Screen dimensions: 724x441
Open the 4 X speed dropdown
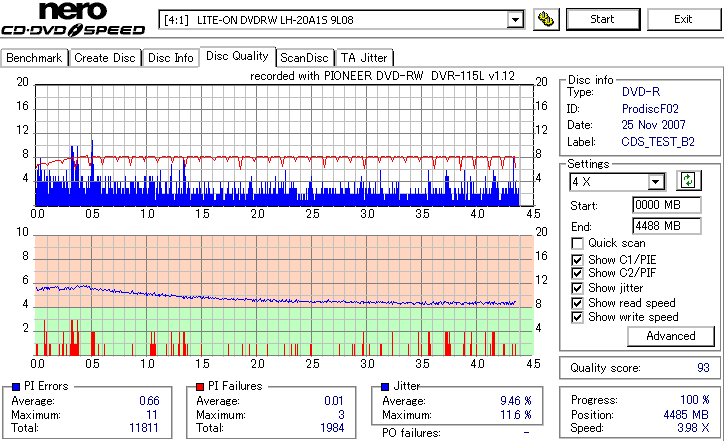tap(655, 182)
